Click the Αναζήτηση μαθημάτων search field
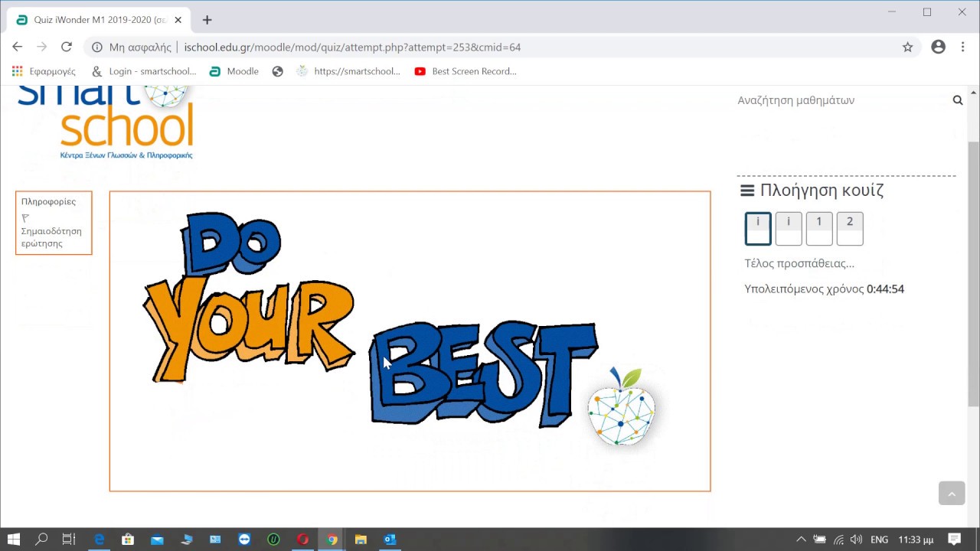 point(842,100)
